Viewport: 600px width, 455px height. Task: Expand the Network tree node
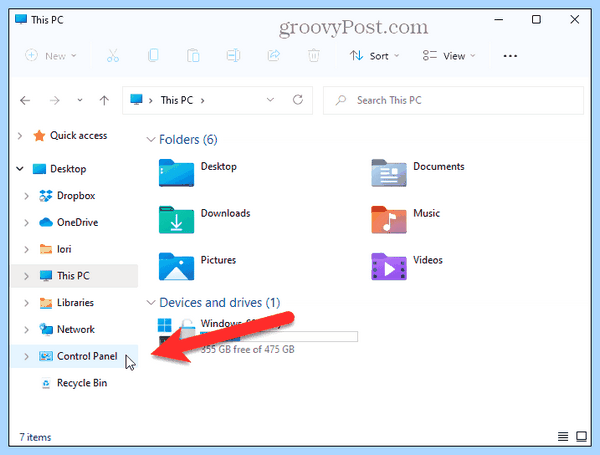(26, 329)
